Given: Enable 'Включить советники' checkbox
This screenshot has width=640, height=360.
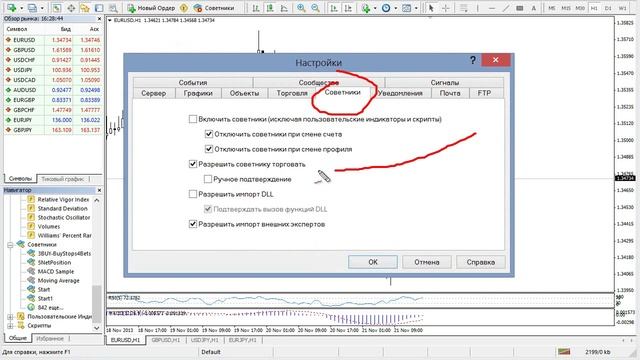Looking at the screenshot, I should pos(193,119).
